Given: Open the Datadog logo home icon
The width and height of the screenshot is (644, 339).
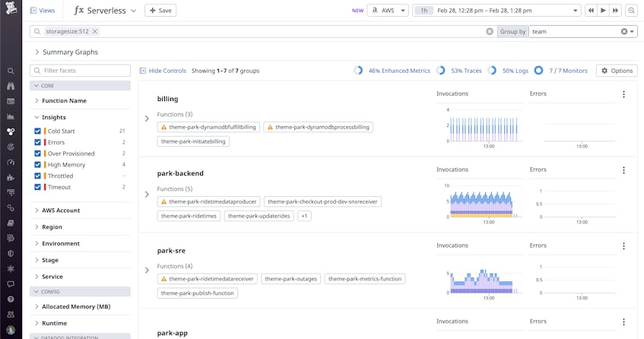Looking at the screenshot, I should [x=11, y=8].
